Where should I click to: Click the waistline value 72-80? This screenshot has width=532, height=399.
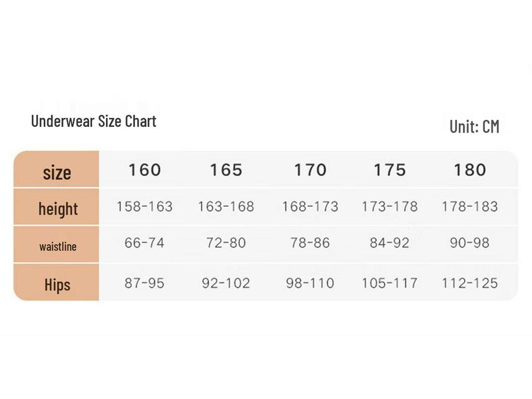(226, 243)
